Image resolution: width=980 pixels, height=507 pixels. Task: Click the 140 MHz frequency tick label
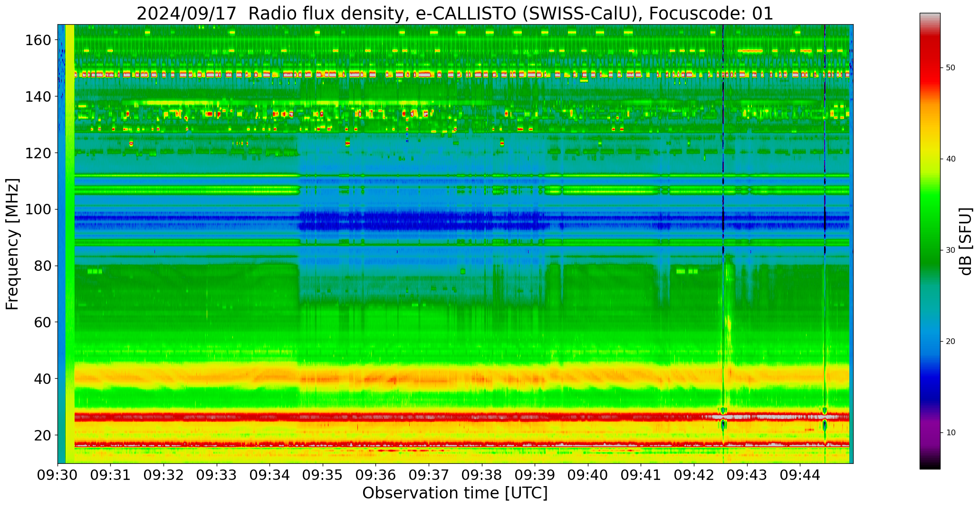click(38, 96)
